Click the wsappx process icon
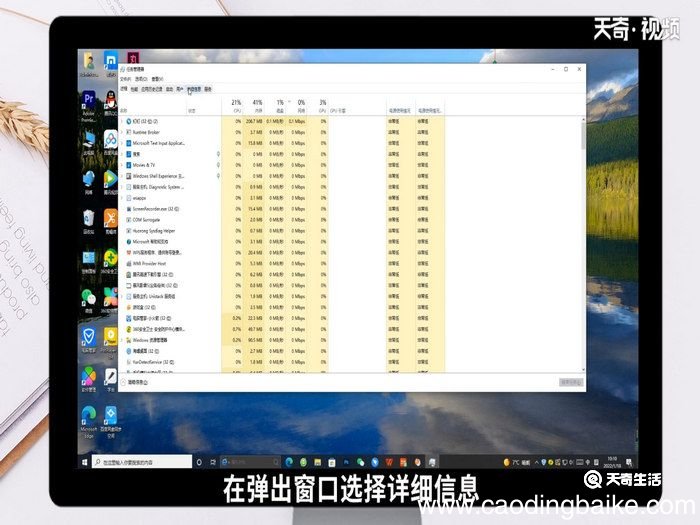Viewport: 700px width, 525px height. pyautogui.click(x=129, y=198)
